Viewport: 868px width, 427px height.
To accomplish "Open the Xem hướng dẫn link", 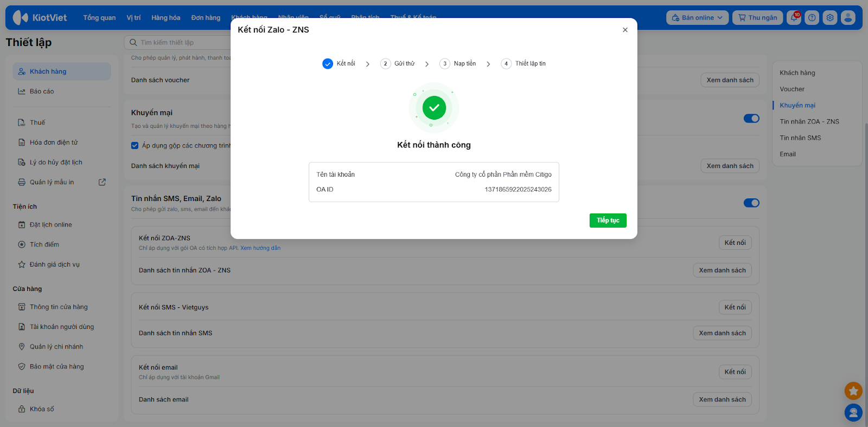I will (260, 248).
